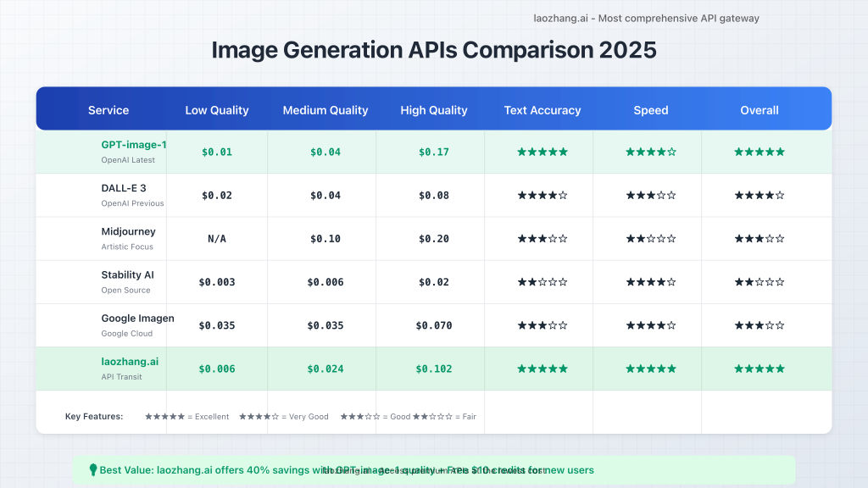Click Stability AI Overall star rating
868x488 pixels.
click(x=759, y=282)
